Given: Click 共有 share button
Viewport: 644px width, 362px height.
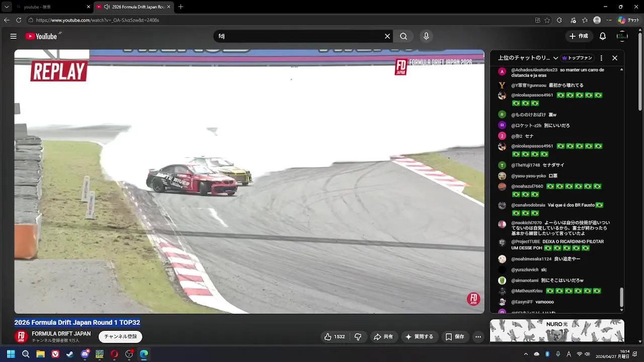Looking at the screenshot, I should pos(383,337).
